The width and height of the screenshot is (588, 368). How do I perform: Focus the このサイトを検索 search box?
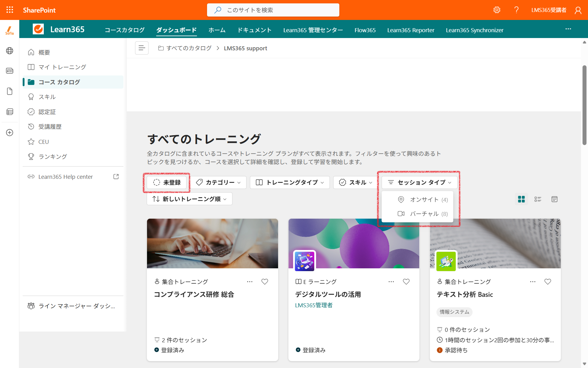point(273,10)
